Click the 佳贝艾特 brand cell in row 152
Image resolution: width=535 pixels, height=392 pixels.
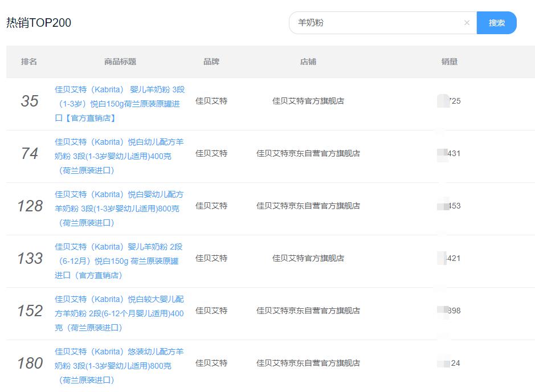211,311
